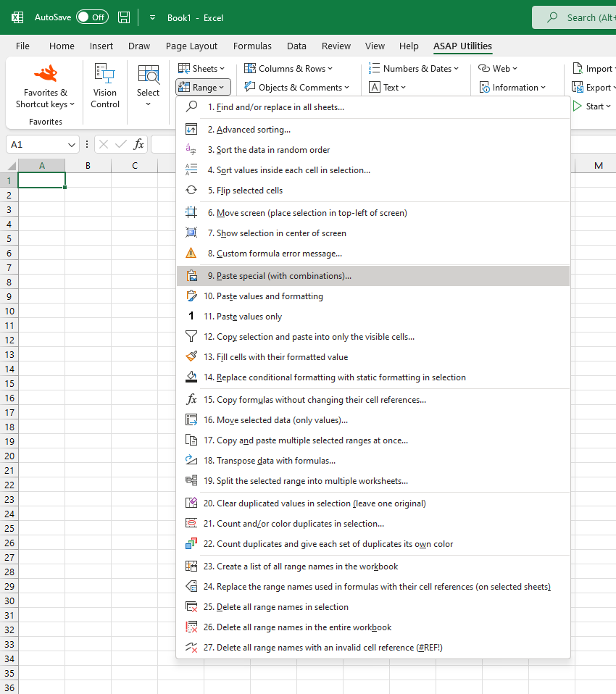Click the Select All corner triangle

pyautogui.click(x=12, y=166)
